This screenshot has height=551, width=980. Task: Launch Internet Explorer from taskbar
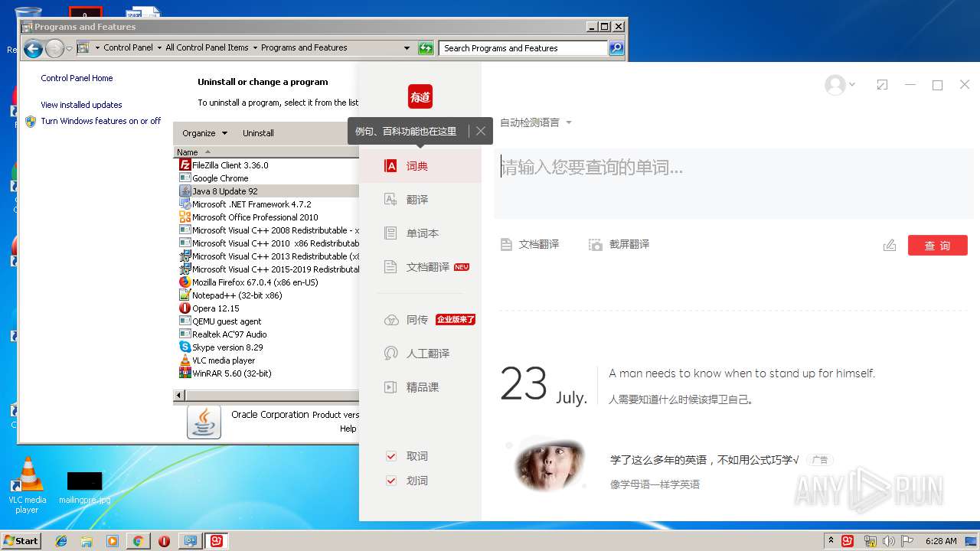point(61,541)
